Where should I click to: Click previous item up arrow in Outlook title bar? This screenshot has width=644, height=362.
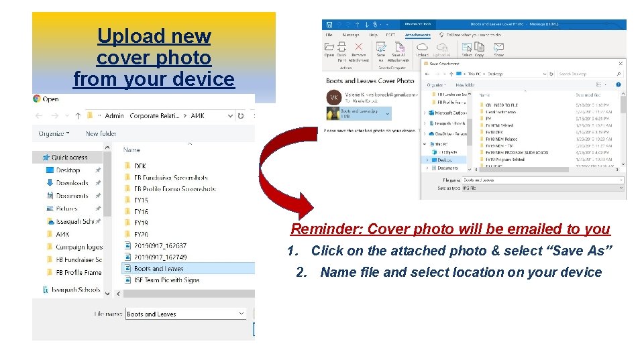click(358, 25)
